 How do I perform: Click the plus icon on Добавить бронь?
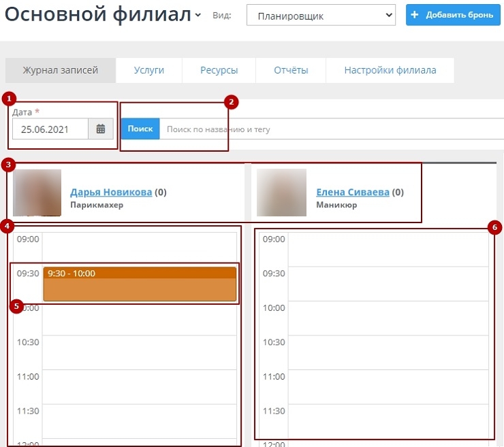415,15
